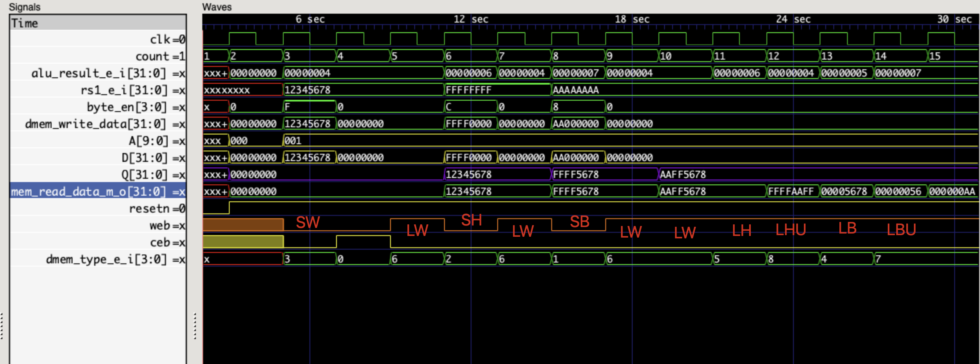
Task: Select the Q[31:0] signal row
Action: click(98, 175)
